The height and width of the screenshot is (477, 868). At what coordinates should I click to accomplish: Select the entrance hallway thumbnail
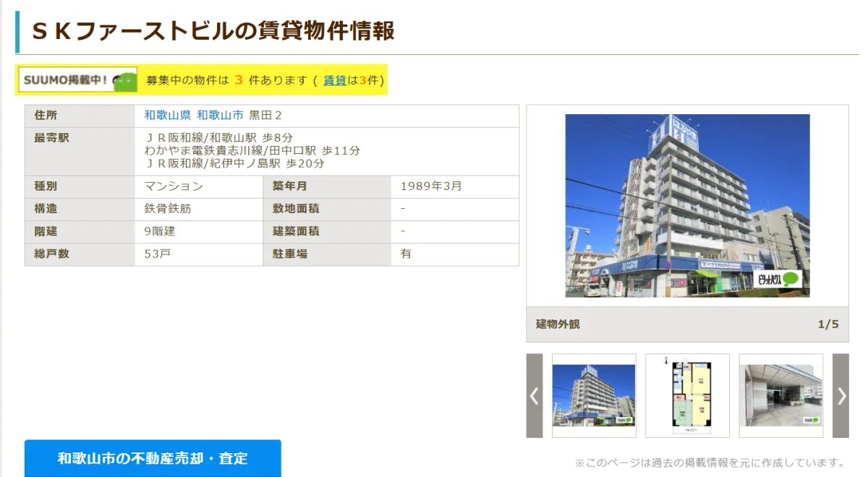click(780, 395)
